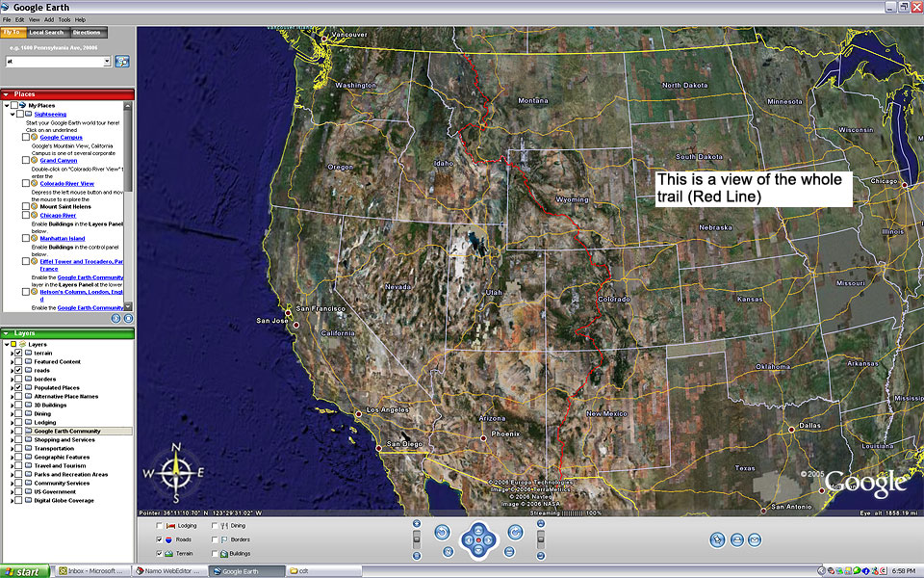Viewport: 924px width, 578px height.
Task: Open the View menu
Action: [35, 19]
